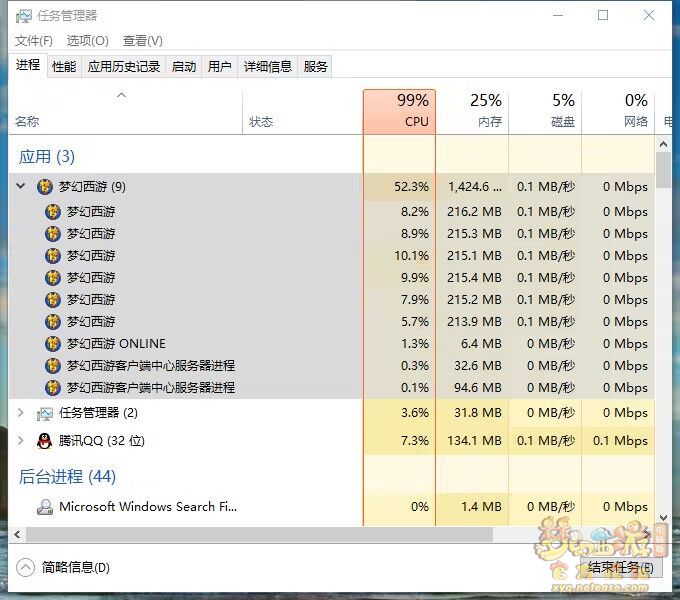Select the 梦幻西游 ONLINE row name
The image size is (680, 600).
pos(116,344)
